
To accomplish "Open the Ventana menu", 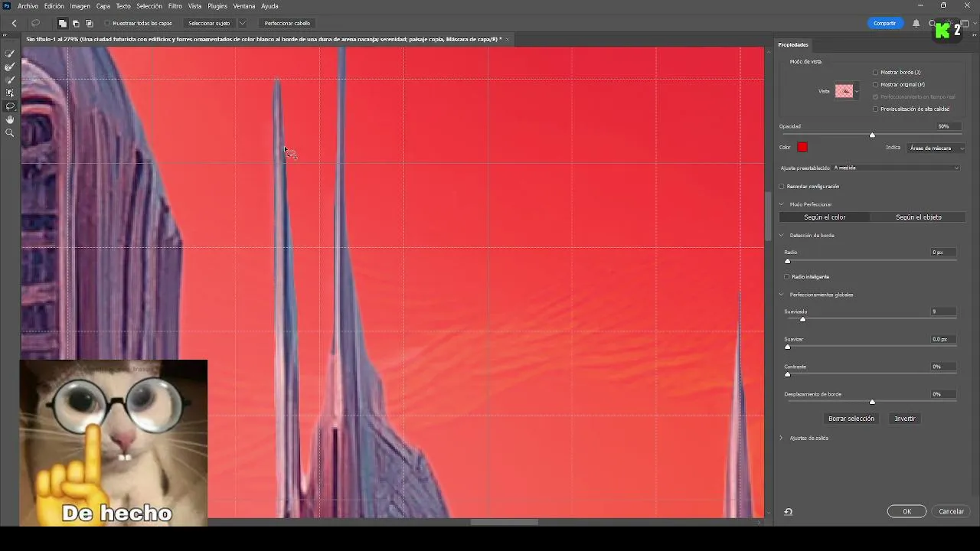I will pos(244,6).
